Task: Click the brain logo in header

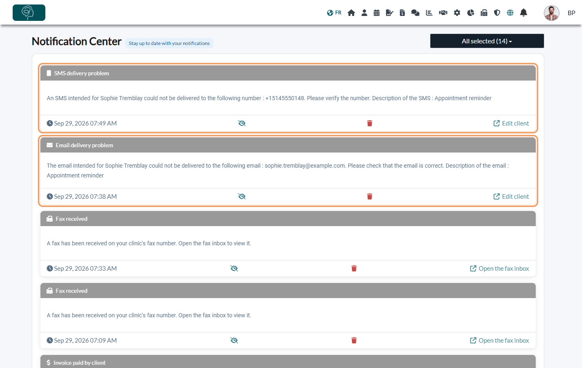Action: [x=29, y=13]
